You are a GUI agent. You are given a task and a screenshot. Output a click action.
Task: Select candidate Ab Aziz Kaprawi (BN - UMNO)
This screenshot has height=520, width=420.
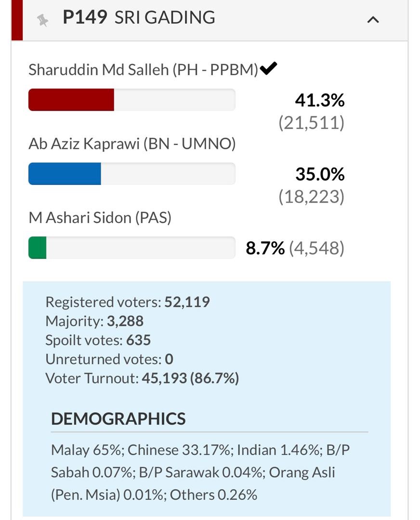[132, 143]
